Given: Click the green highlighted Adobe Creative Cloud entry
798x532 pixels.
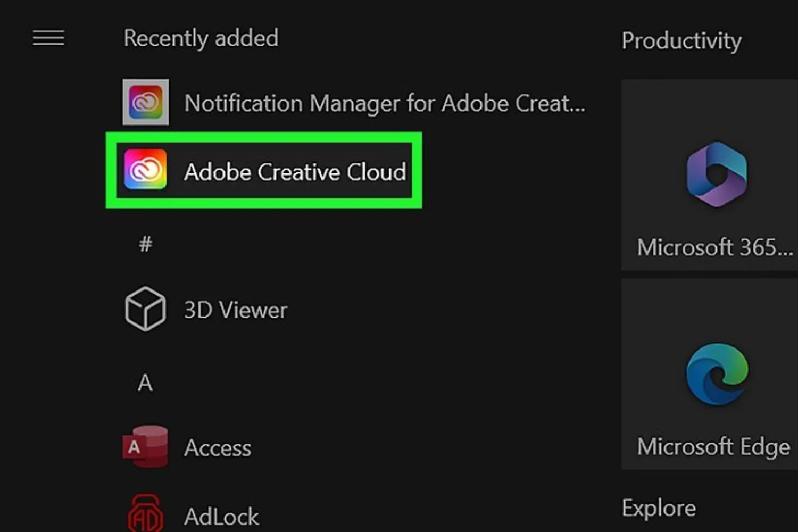Looking at the screenshot, I should coord(264,171).
